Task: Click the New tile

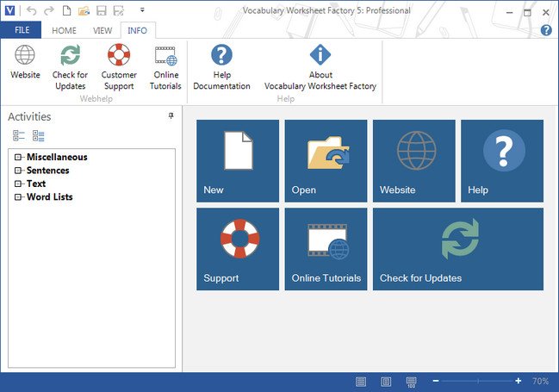Action: pyautogui.click(x=238, y=161)
